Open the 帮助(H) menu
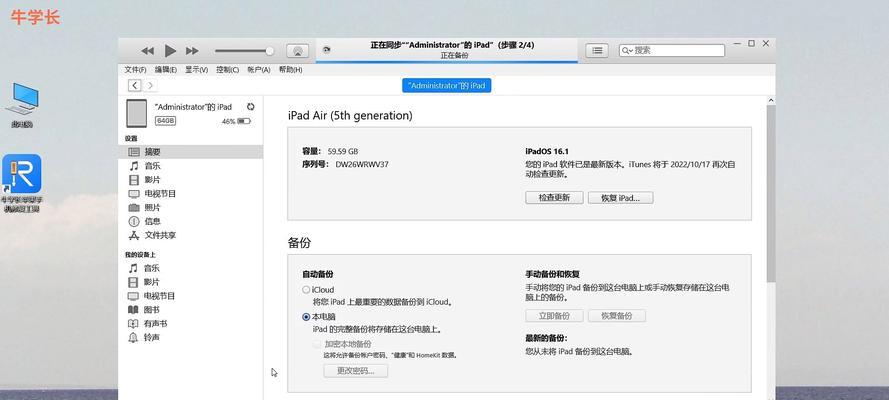This screenshot has width=889, height=400. coord(290,70)
